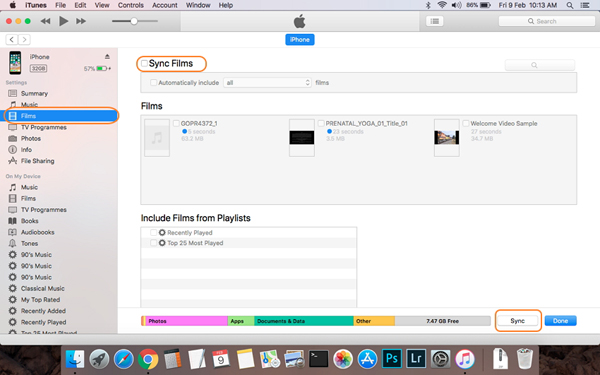The image size is (600, 375).
Task: Go back with the left chevron
Action: coord(11,39)
